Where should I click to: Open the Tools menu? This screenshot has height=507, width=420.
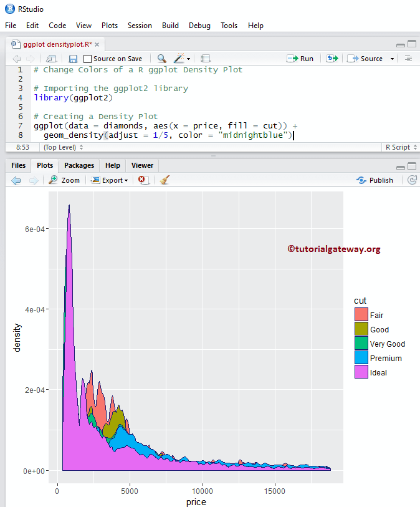point(229,26)
